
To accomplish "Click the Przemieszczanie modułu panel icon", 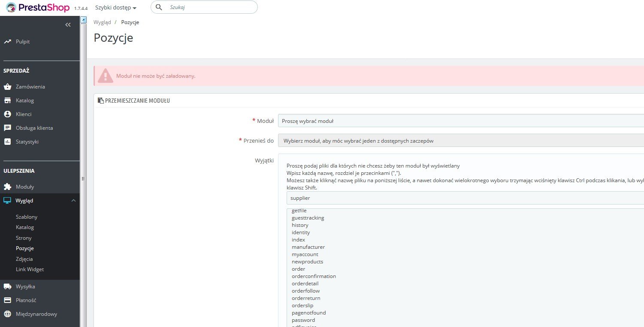I will 101,101.
